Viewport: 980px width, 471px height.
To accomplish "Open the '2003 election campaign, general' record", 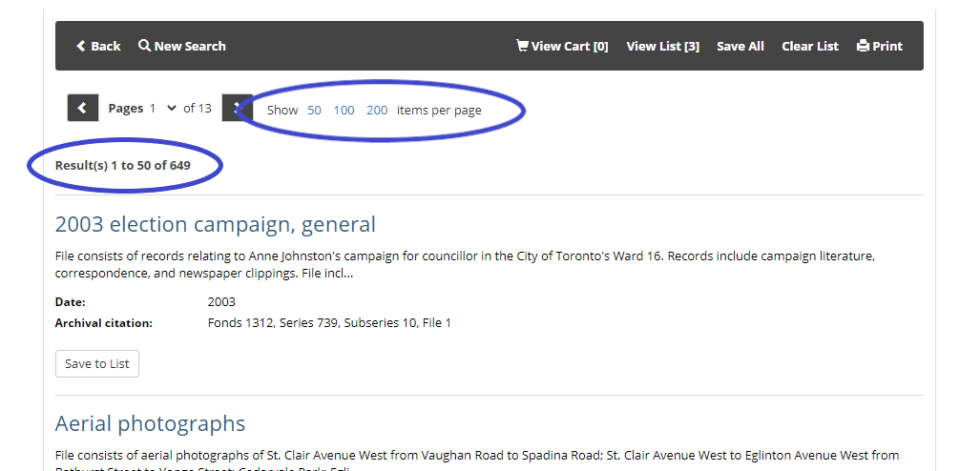I will (x=216, y=224).
